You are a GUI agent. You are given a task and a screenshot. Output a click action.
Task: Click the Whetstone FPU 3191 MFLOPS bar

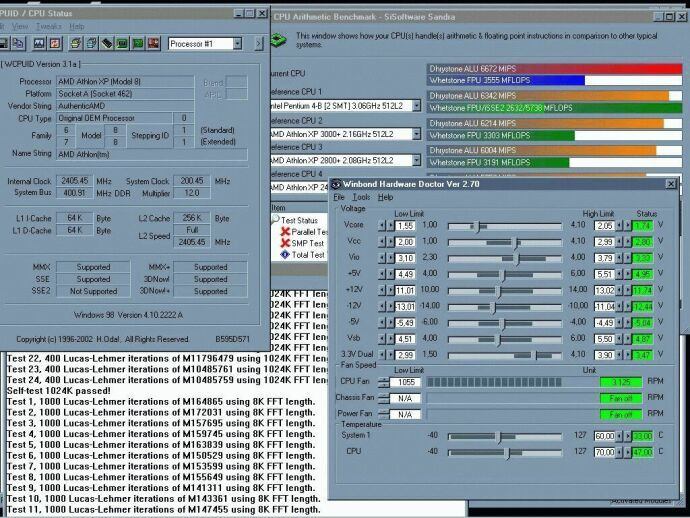click(554, 162)
